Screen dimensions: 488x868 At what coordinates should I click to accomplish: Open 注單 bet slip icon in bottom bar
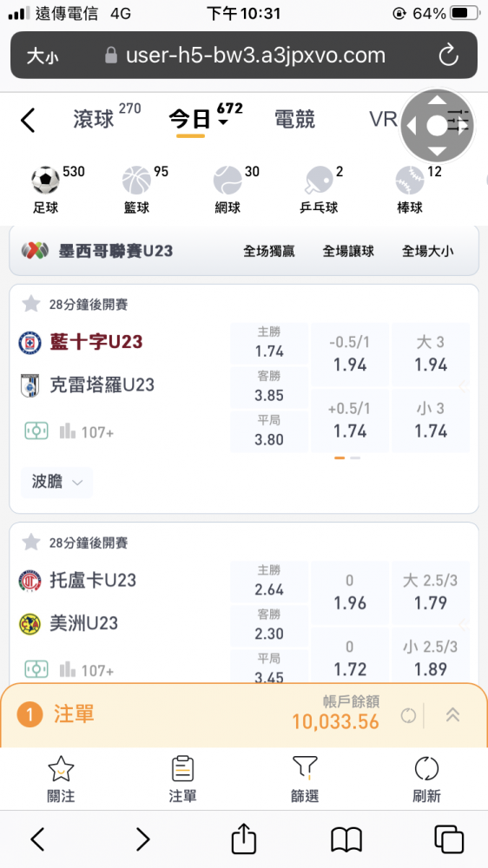183,768
